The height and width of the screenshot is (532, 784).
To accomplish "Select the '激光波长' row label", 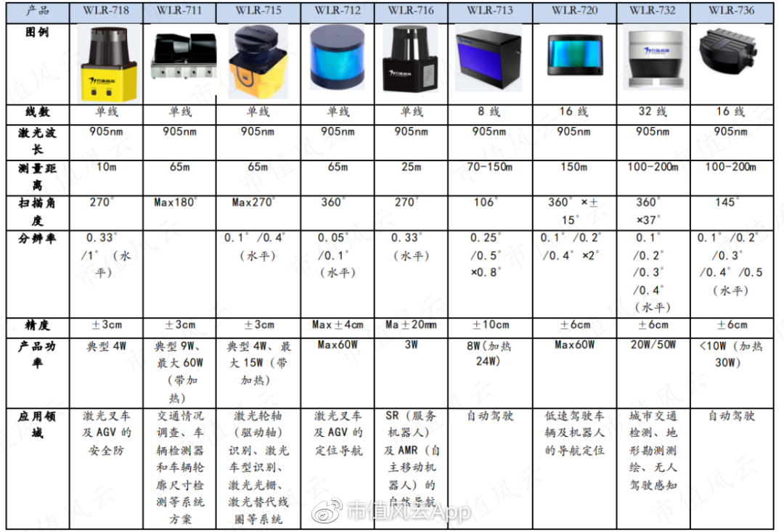I will tap(38, 141).
